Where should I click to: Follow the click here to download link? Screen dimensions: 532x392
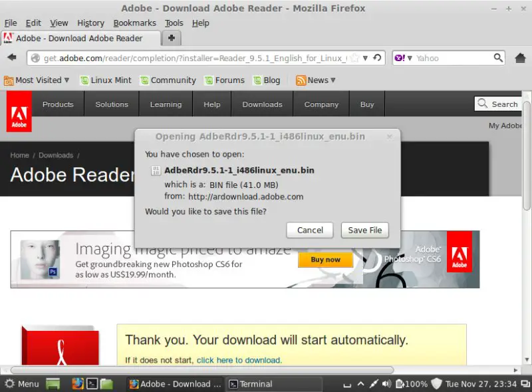tap(239, 360)
